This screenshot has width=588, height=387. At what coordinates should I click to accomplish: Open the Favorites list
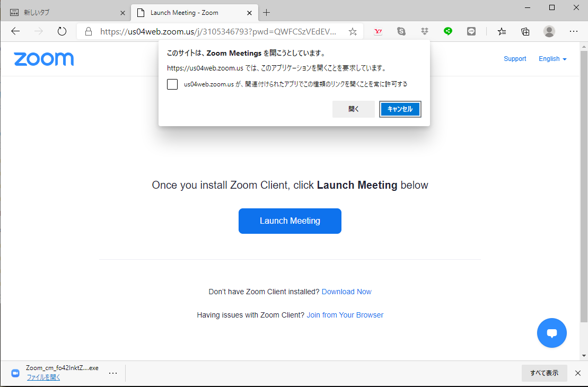coord(502,31)
